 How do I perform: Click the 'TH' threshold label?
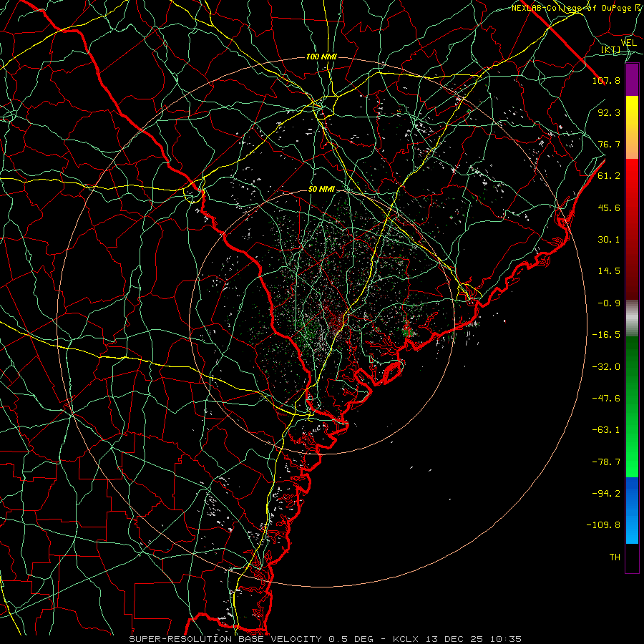coord(615,557)
